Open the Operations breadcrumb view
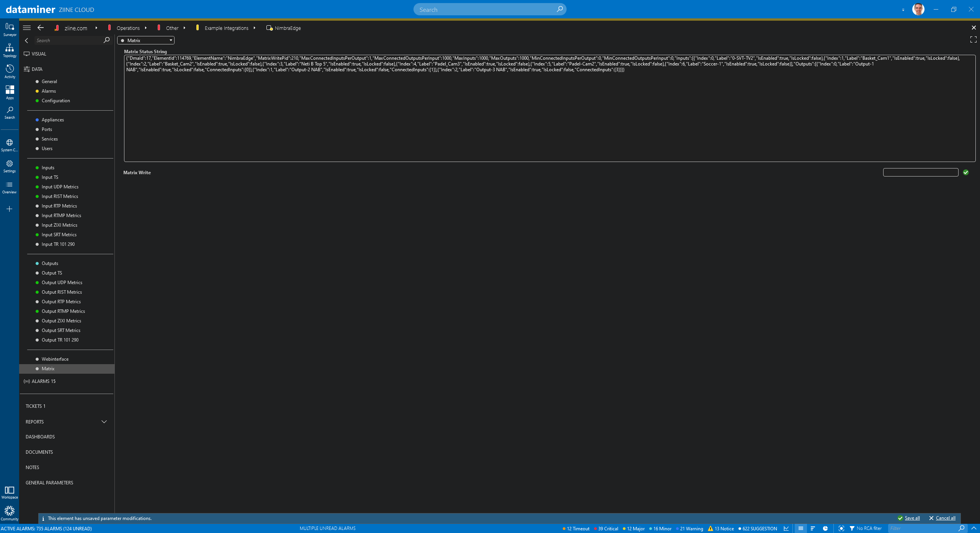 [x=128, y=28]
